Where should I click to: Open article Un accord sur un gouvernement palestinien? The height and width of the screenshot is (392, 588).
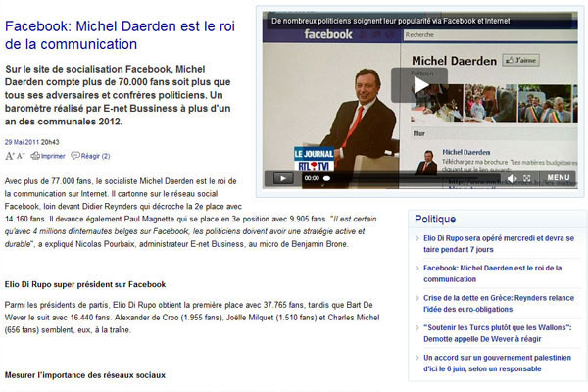[497, 363]
